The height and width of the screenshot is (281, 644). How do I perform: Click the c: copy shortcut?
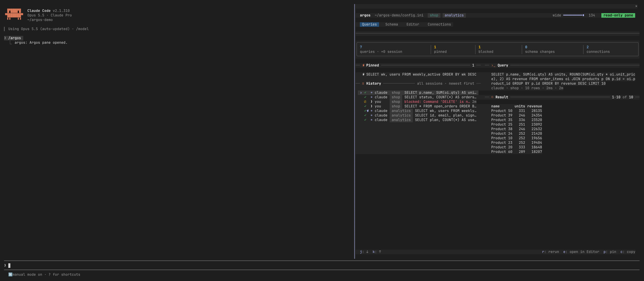pyautogui.click(x=627, y=252)
